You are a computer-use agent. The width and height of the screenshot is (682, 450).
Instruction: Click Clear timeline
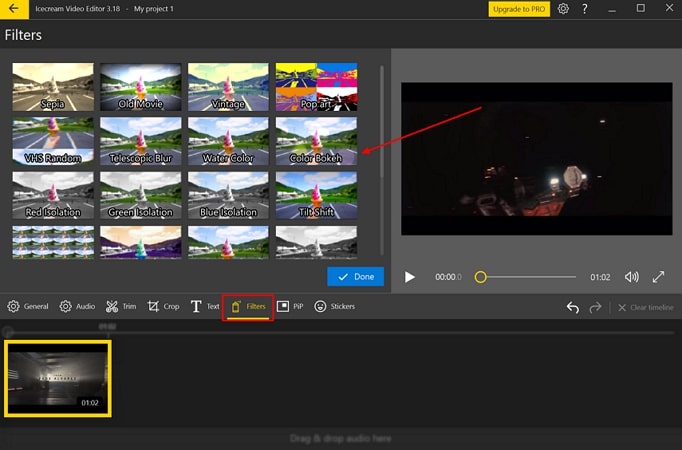click(646, 307)
